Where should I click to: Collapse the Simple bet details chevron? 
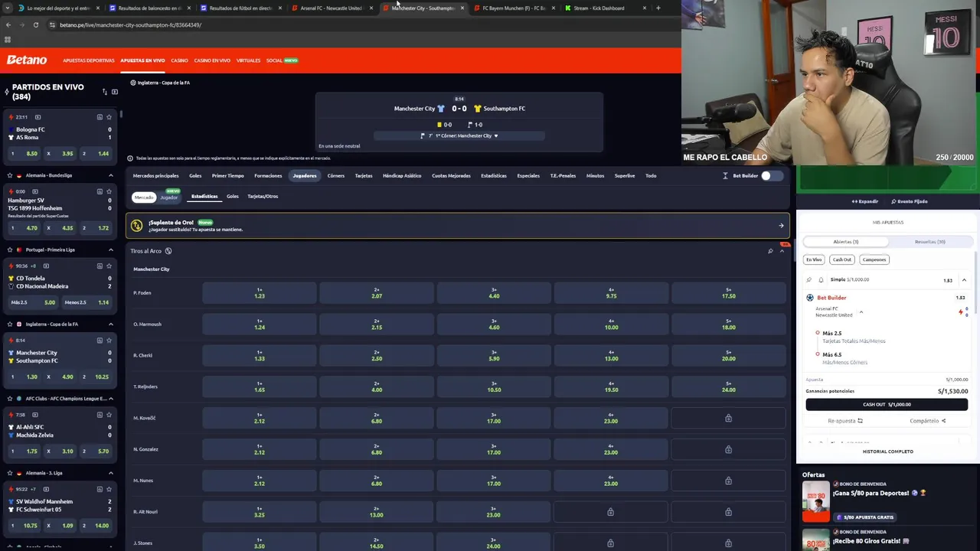[x=964, y=280]
